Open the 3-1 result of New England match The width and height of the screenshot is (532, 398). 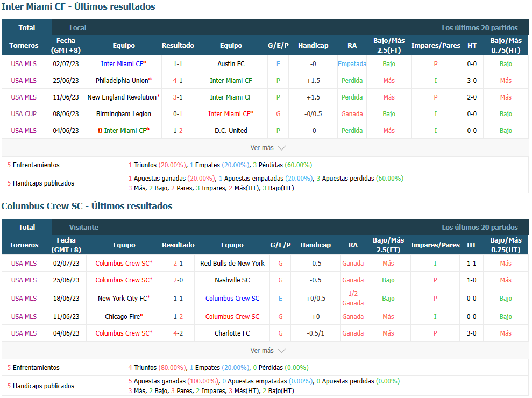(178, 97)
